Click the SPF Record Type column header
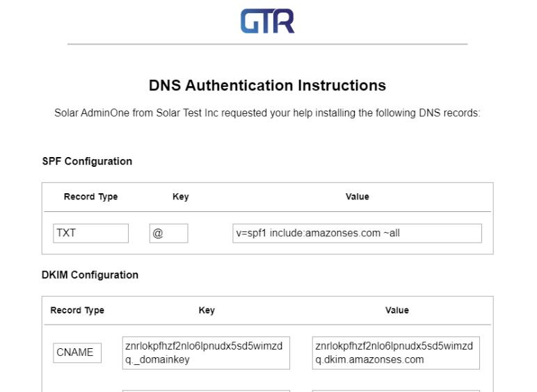The height and width of the screenshot is (392, 537). [90, 197]
